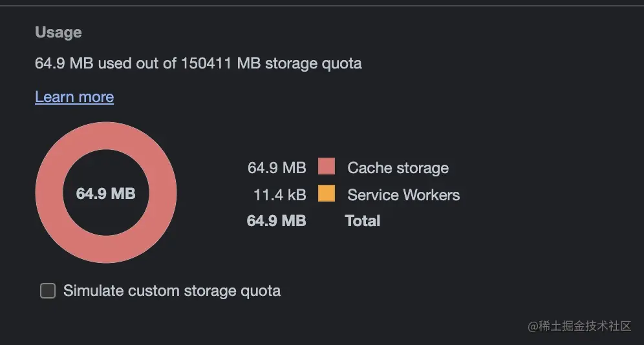Screen dimensions: 644x345
Task: Click the Cache storage legend label
Action: point(398,168)
